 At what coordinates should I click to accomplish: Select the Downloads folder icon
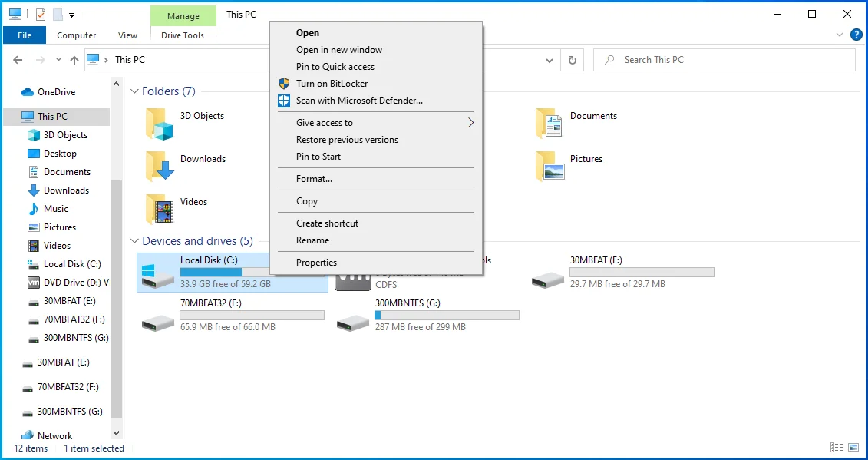pyautogui.click(x=160, y=167)
